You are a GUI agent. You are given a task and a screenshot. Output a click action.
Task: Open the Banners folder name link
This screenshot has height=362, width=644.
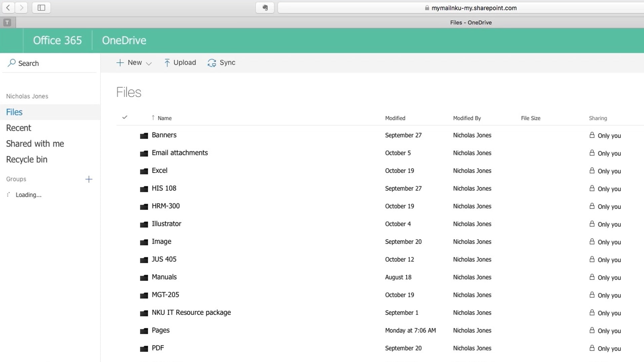(164, 135)
